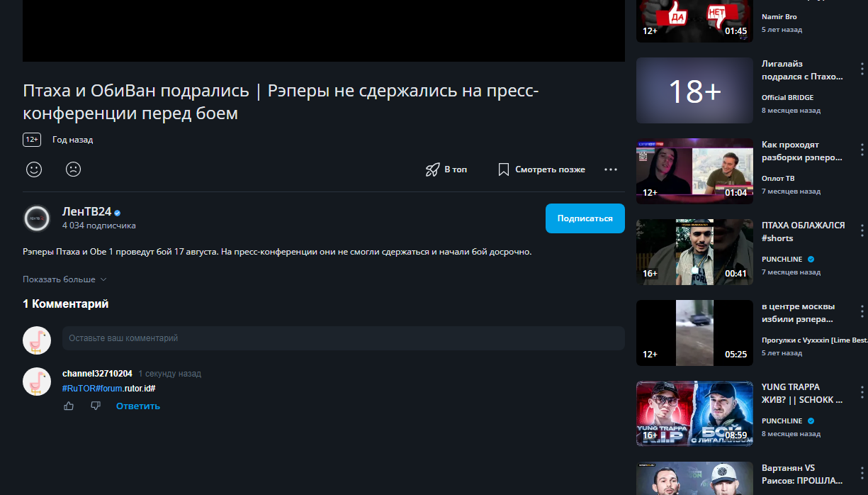This screenshot has width=868, height=495.
Task: Click the sad face dislike reaction icon
Action: coord(73,169)
